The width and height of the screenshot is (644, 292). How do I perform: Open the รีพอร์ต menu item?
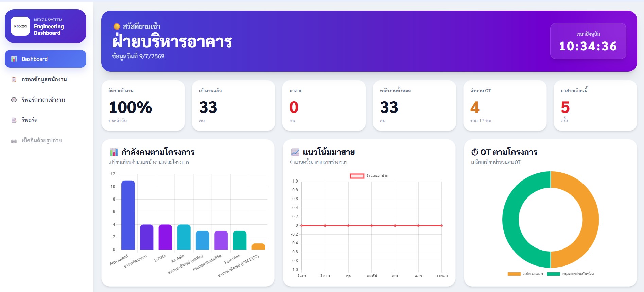46,120
